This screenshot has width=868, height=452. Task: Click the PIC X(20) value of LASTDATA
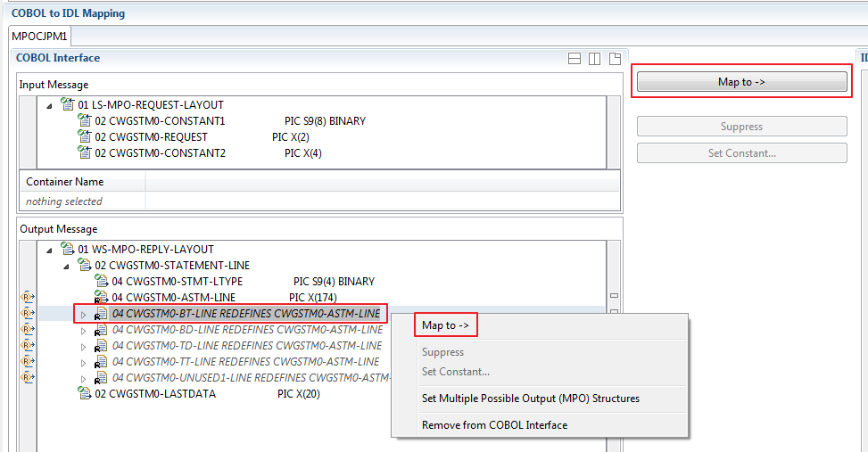(x=298, y=394)
